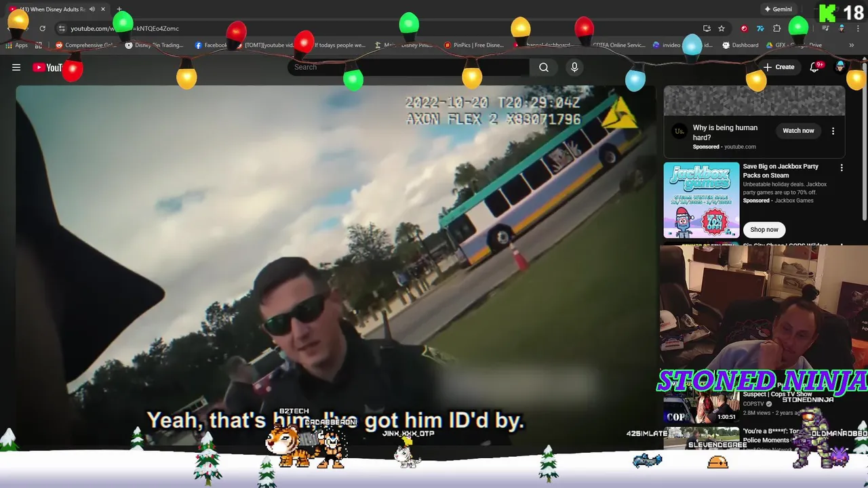
Task: Open more options for 'Why is being human hard?' ad
Action: pos(833,131)
